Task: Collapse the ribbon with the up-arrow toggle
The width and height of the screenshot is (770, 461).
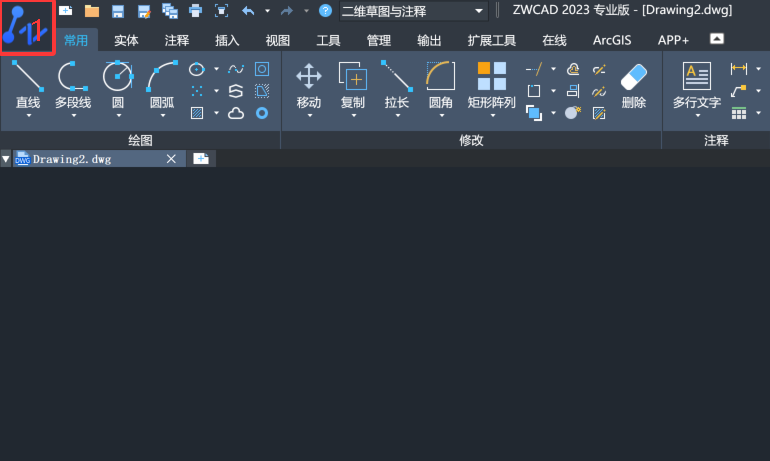Action: [716, 39]
